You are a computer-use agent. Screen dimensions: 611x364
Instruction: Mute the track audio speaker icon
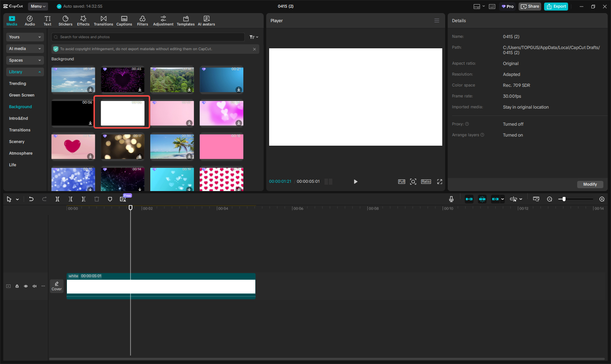tap(35, 286)
